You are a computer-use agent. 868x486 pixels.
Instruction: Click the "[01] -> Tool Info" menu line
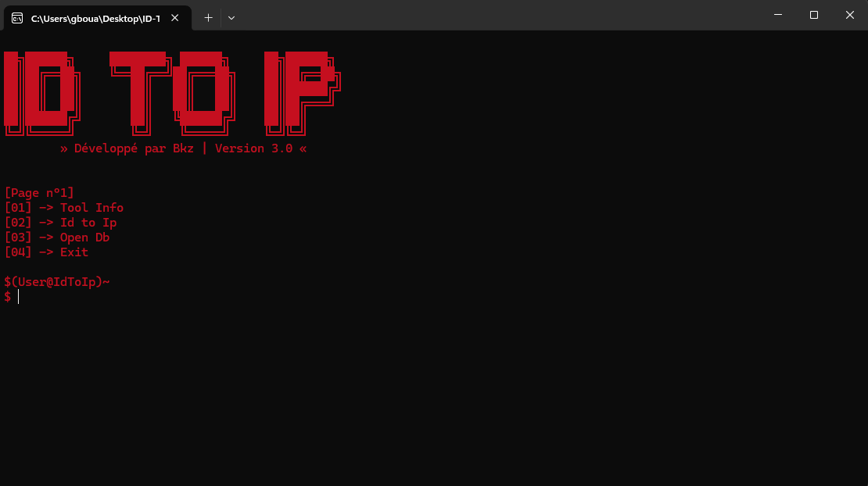[x=63, y=207]
